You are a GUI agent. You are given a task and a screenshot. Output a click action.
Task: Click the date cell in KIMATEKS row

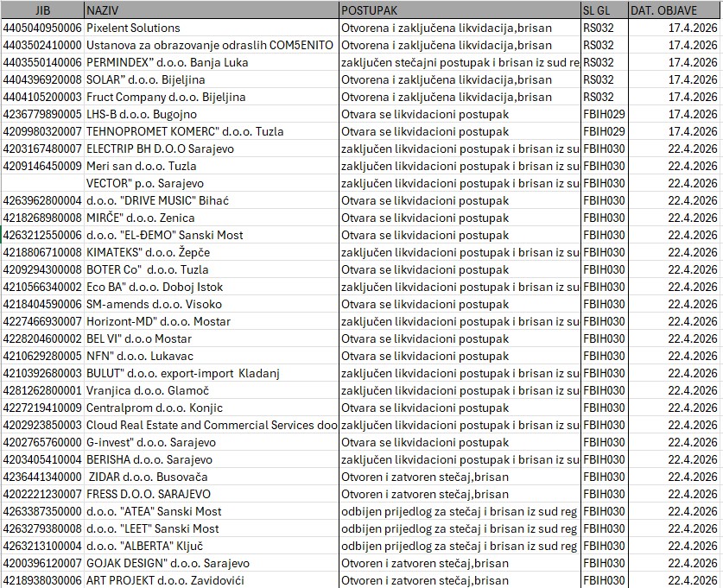pyautogui.click(x=674, y=252)
